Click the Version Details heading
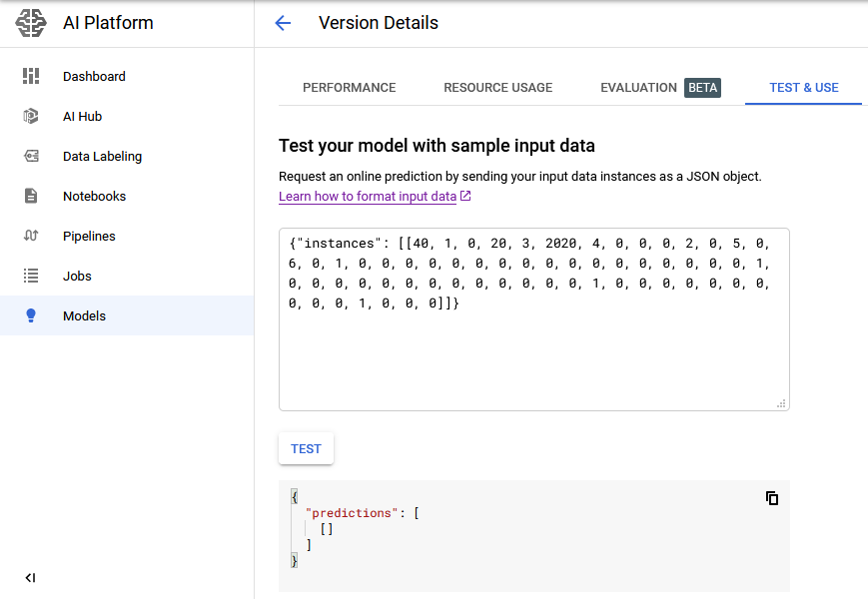Viewport: 868px width, 599px height. (x=379, y=23)
